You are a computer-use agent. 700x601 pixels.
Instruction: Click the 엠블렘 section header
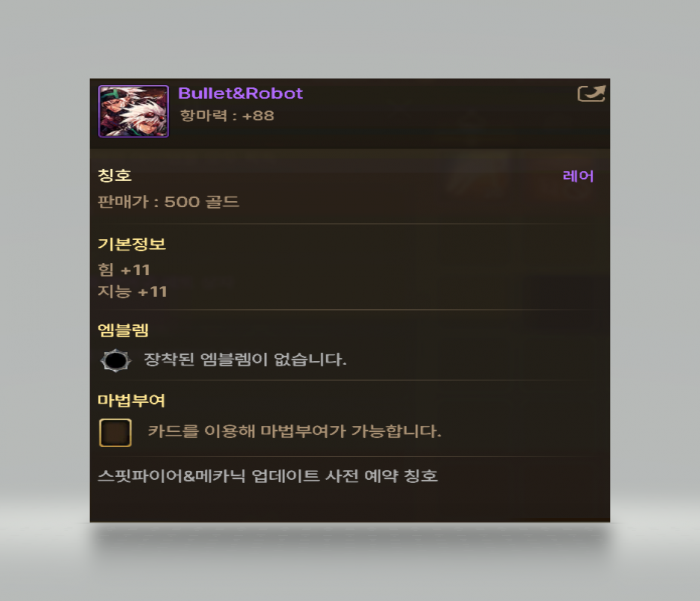point(123,330)
